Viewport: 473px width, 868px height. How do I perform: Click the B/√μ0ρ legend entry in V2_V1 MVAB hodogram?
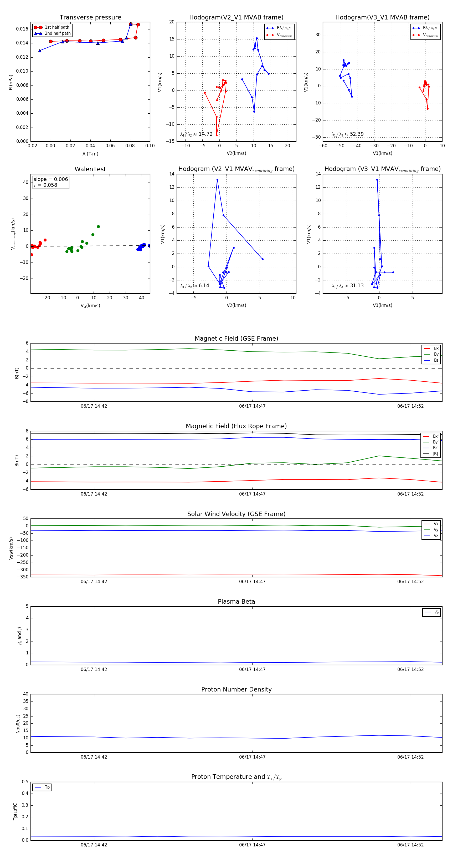tap(279, 28)
